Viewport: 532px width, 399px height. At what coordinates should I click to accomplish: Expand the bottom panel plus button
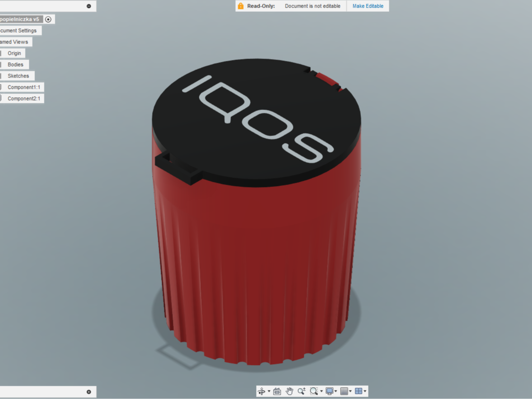coord(89,392)
